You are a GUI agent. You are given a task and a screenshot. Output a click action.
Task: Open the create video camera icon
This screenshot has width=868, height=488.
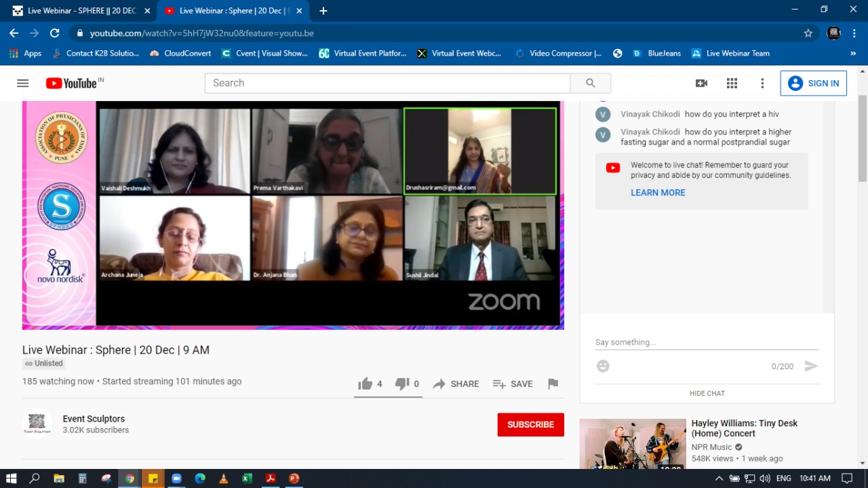click(x=701, y=83)
